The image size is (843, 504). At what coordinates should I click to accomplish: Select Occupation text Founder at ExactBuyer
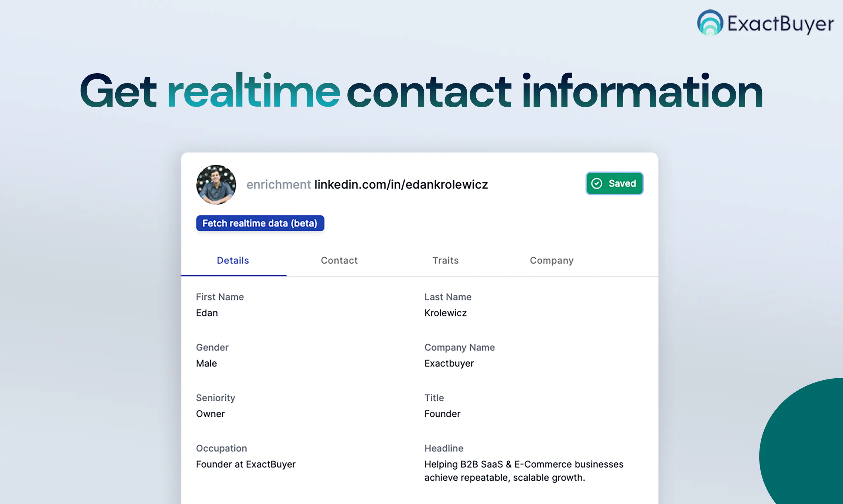click(246, 464)
